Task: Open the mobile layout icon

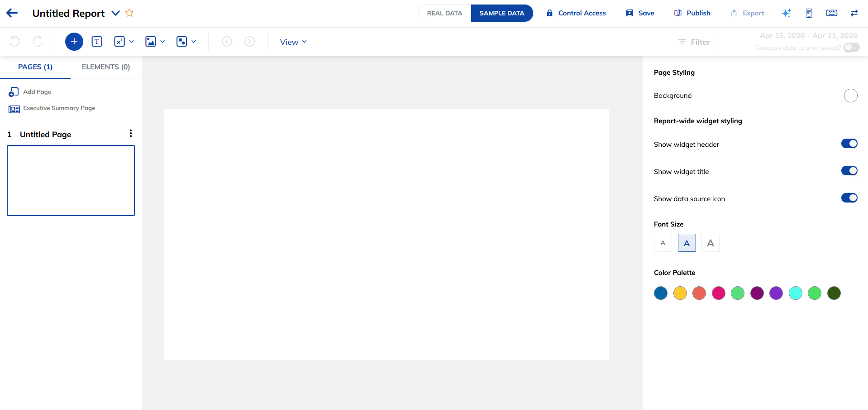Action: [809, 13]
